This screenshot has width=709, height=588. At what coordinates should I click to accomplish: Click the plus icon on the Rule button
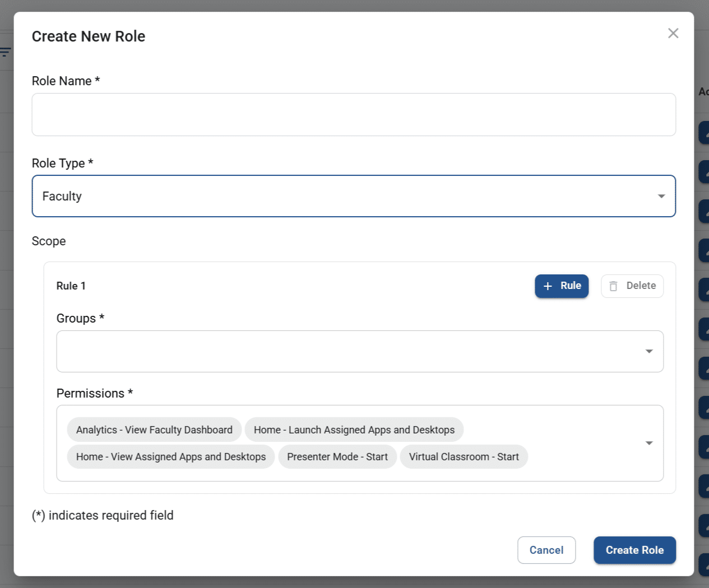548,286
